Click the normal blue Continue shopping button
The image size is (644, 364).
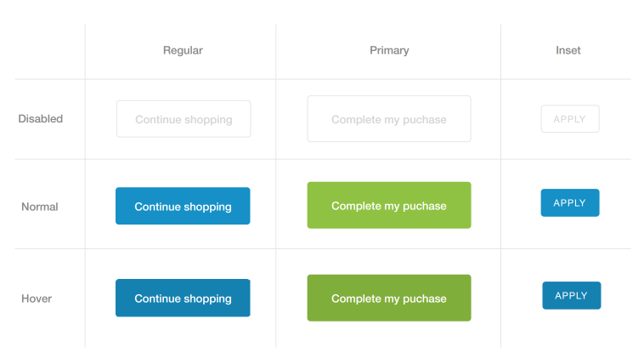[183, 206]
